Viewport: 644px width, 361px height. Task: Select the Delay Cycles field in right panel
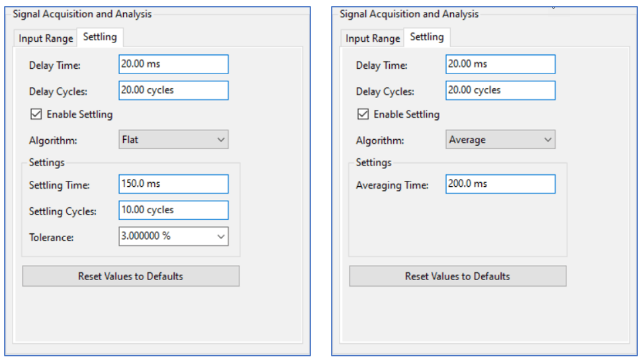coord(500,90)
